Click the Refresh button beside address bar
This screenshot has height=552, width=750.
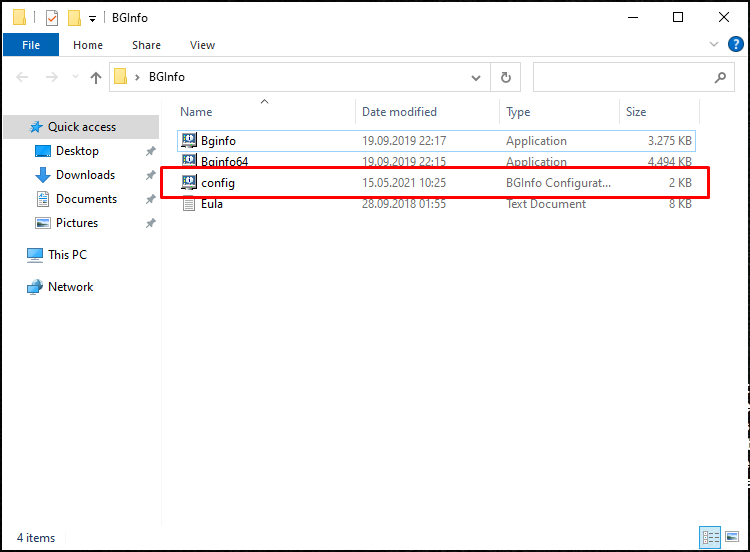(506, 77)
